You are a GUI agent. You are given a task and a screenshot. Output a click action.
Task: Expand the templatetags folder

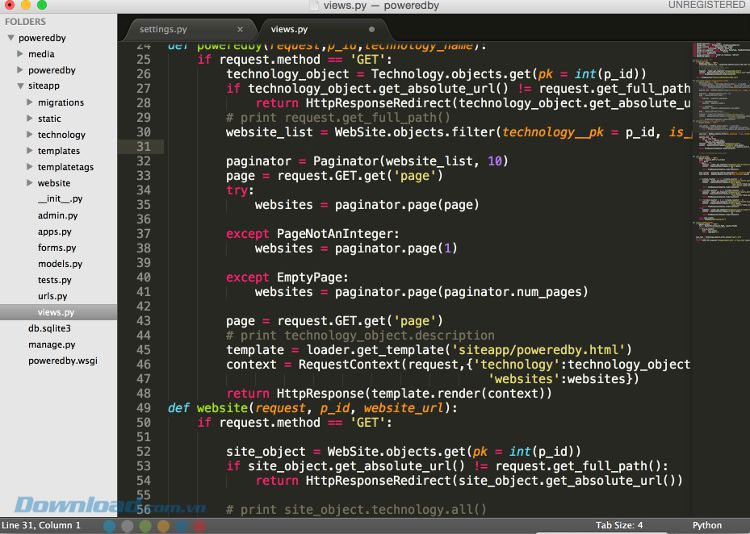pyautogui.click(x=30, y=167)
